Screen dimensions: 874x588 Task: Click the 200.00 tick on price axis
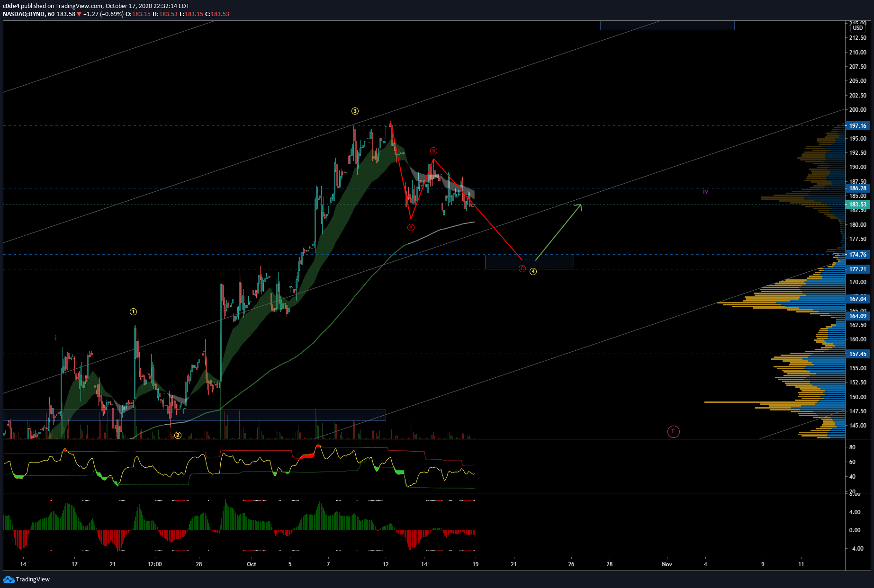[858, 110]
